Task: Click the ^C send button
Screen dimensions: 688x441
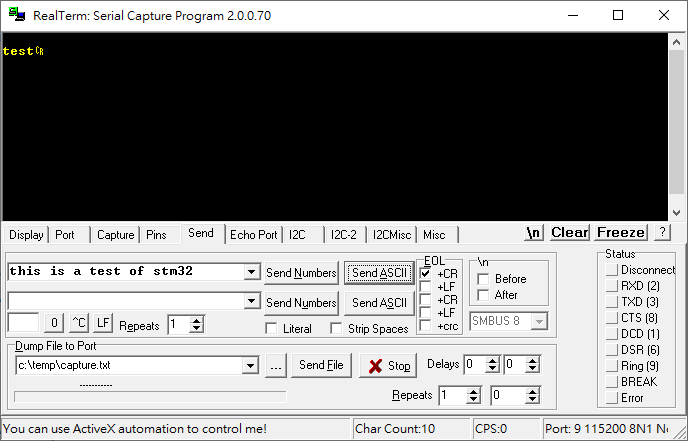Action: click(x=79, y=323)
